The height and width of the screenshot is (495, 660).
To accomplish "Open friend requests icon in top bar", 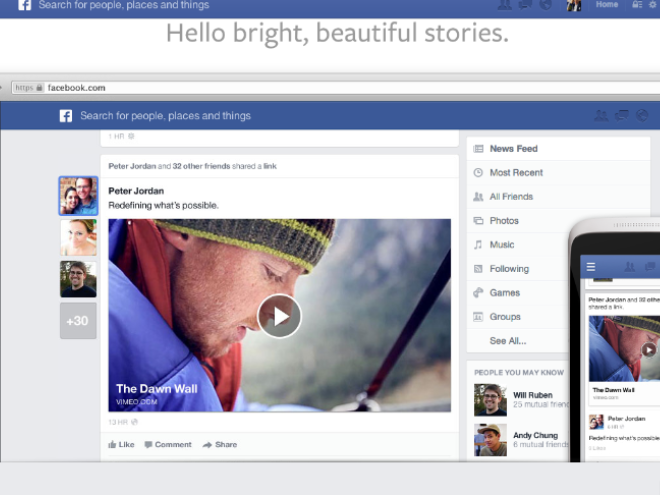I will [x=504, y=5].
